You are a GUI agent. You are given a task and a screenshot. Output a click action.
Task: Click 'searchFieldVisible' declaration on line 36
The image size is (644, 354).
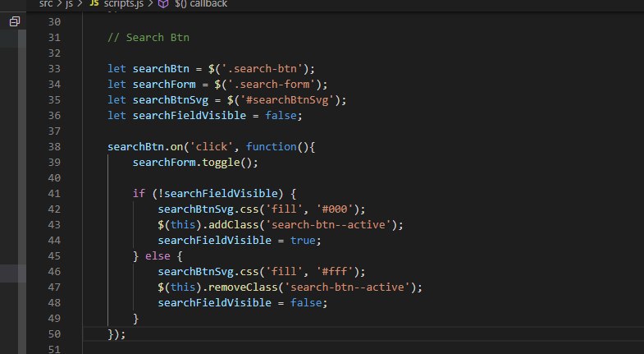pos(190,116)
